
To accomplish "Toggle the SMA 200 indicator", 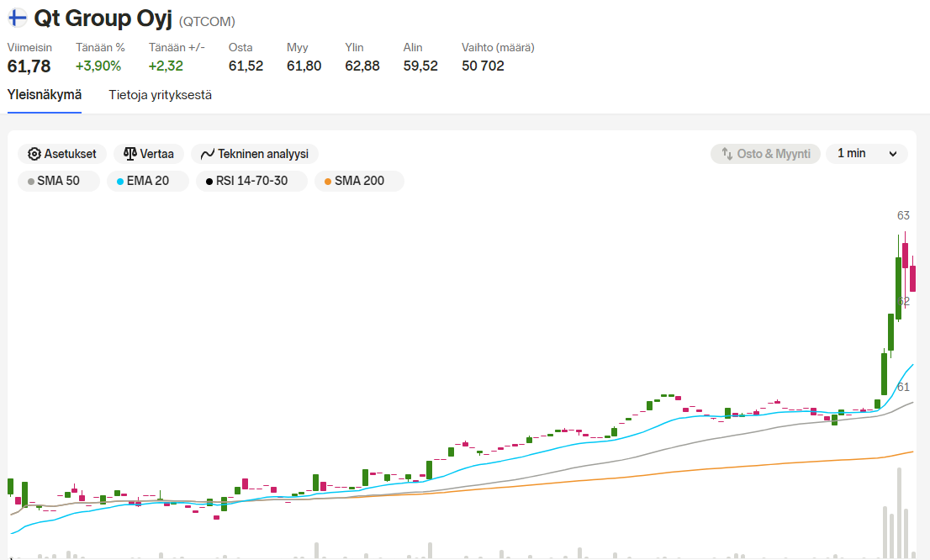I will (359, 181).
